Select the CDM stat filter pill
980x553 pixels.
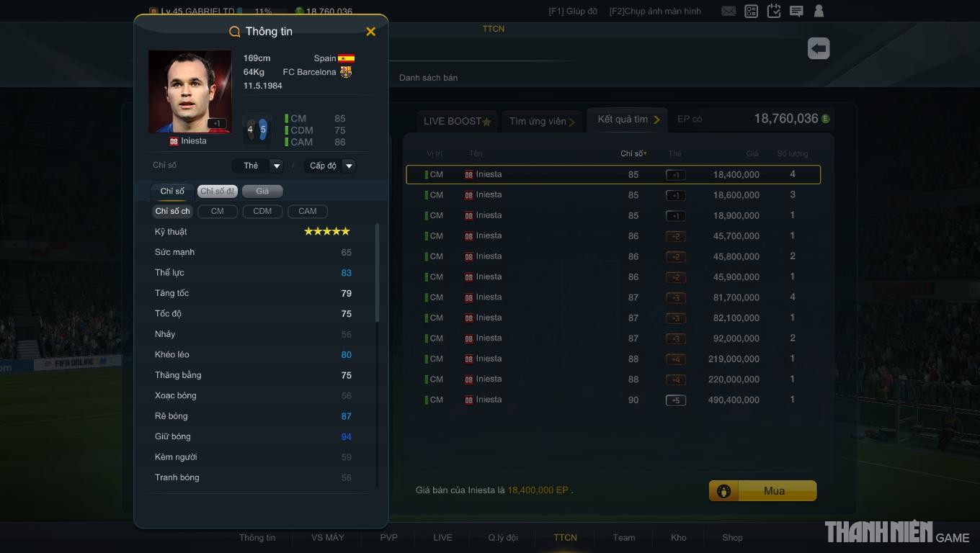click(x=262, y=211)
